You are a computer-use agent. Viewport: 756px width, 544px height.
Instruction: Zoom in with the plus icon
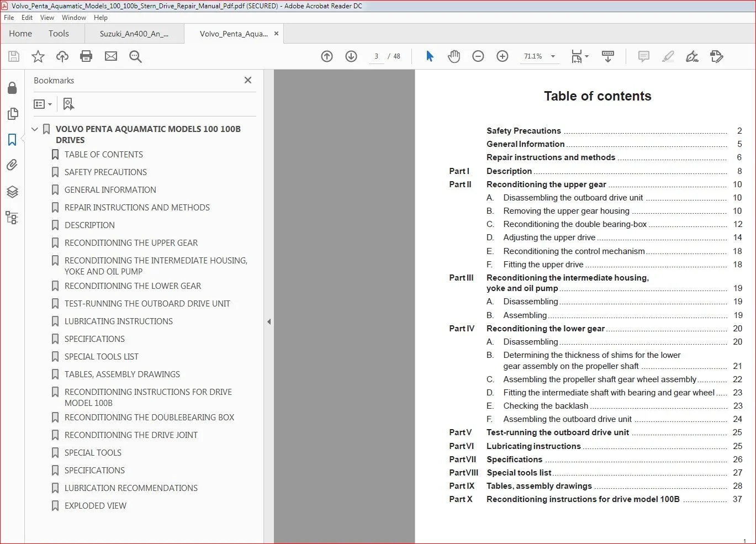503,56
